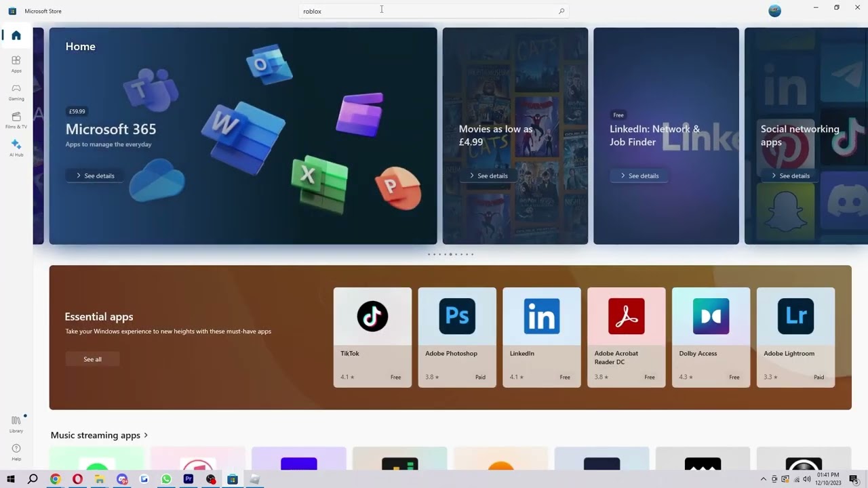
Task: Open the Library in sidebar
Action: coord(16,424)
